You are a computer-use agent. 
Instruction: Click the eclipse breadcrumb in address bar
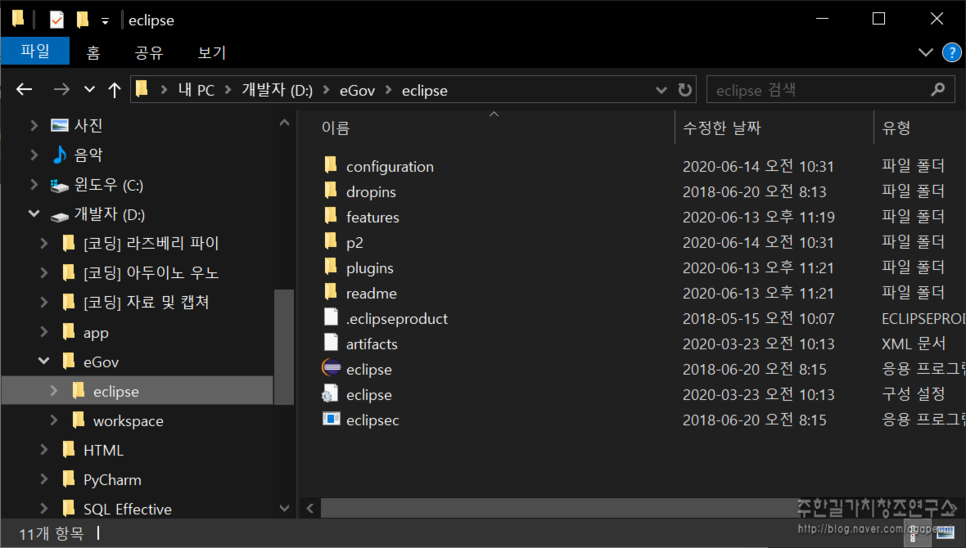coord(424,91)
